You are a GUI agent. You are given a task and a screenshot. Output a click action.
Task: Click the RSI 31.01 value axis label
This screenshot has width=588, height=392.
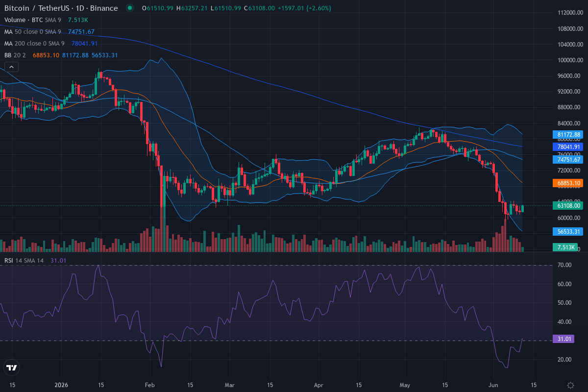point(563,339)
